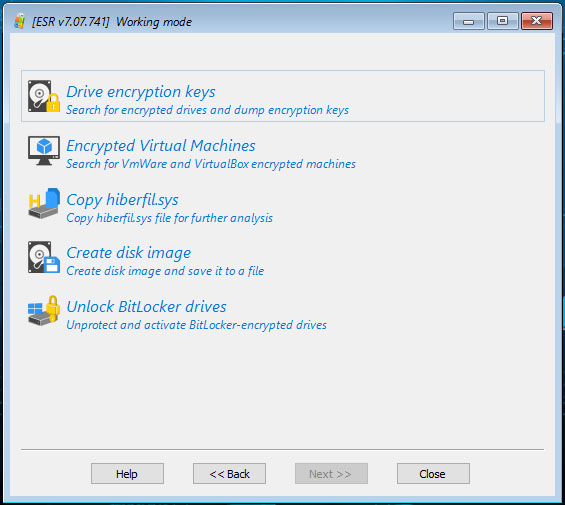Click 'Search for VmWare and VirtualBox encrypted machines'

tap(211, 164)
